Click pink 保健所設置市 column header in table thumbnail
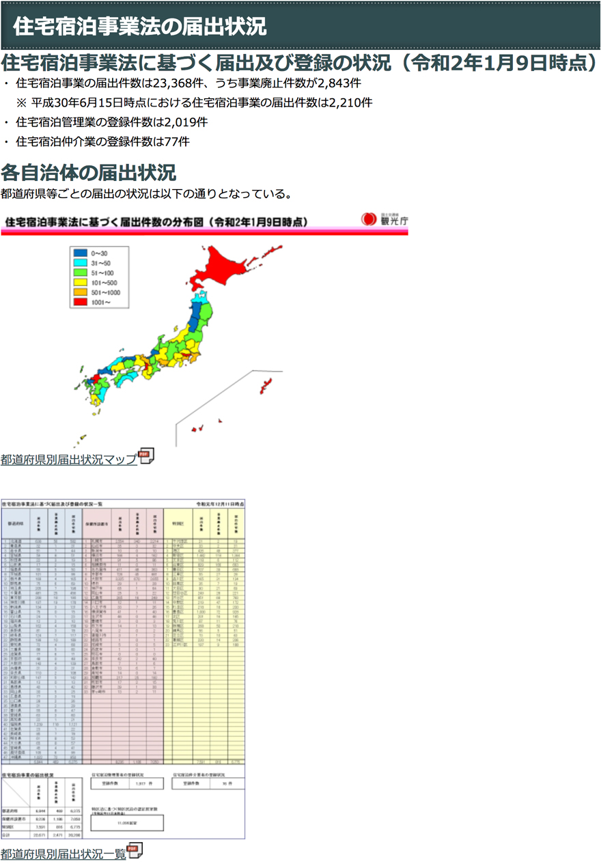 pos(100,523)
